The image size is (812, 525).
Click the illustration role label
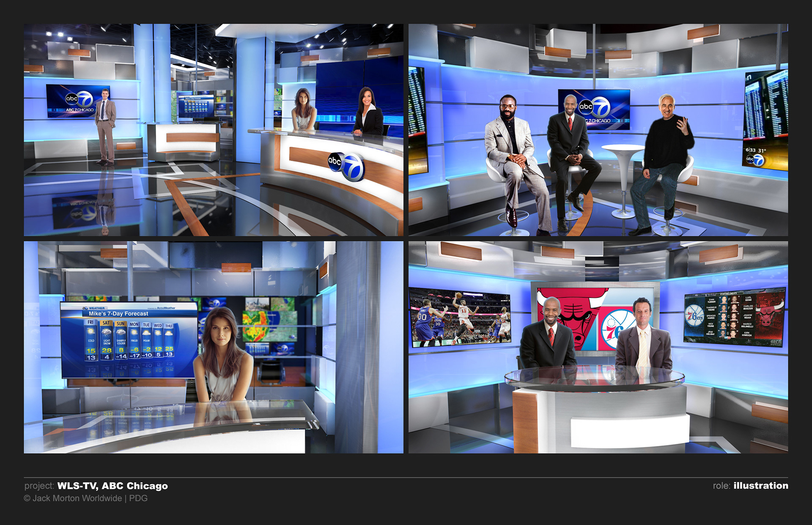[x=760, y=486]
